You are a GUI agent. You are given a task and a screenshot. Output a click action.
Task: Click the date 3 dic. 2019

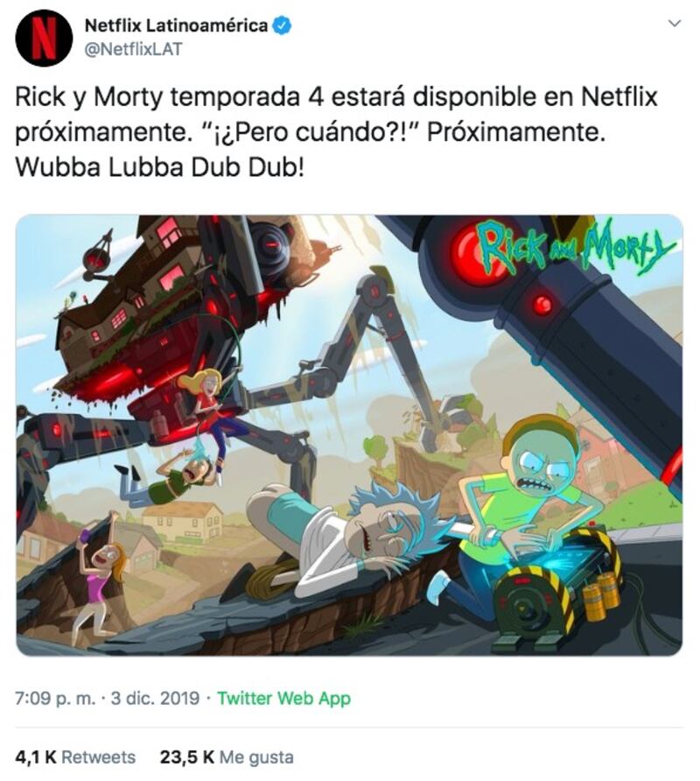(x=155, y=699)
